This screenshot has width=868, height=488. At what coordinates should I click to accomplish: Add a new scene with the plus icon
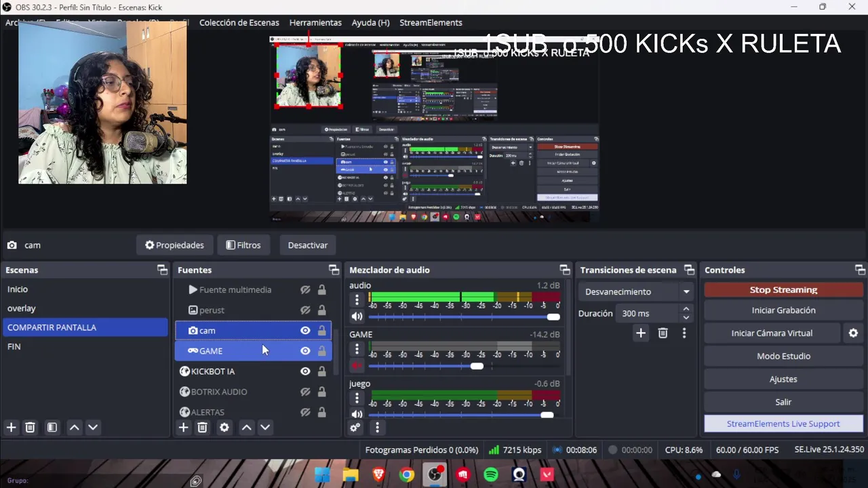coord(11,428)
